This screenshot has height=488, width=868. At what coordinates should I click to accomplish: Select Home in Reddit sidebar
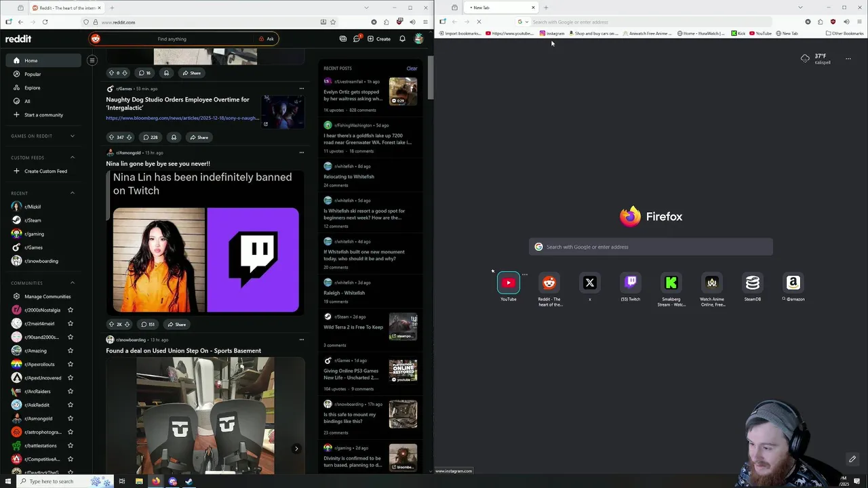[x=43, y=60]
